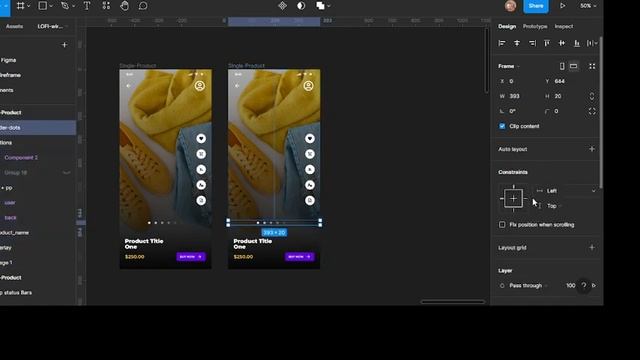Click the Present play button
Image resolution: width=640 pixels, height=360 pixels.
562,6
